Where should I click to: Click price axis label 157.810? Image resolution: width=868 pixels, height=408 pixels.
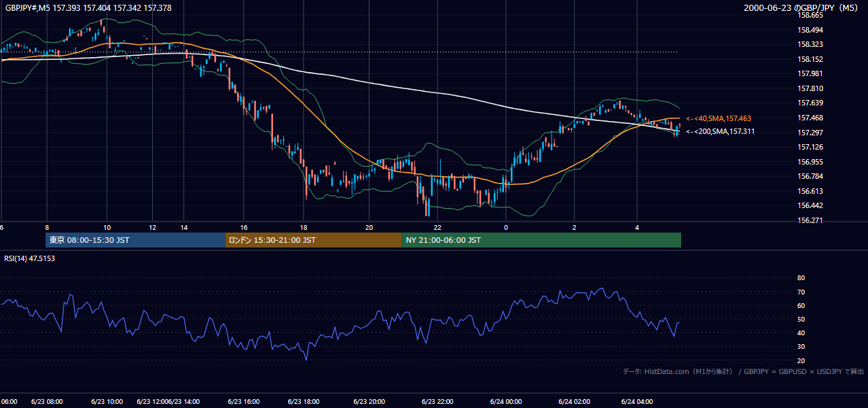click(x=810, y=88)
